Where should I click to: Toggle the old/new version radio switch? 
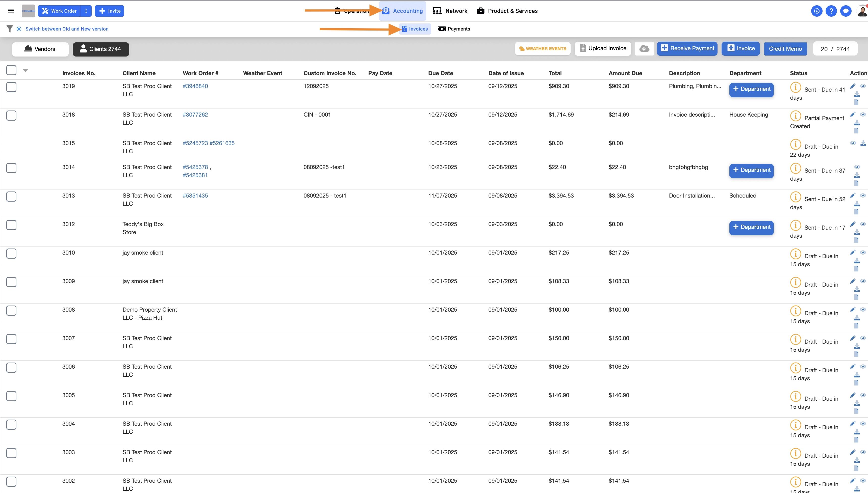(x=19, y=29)
